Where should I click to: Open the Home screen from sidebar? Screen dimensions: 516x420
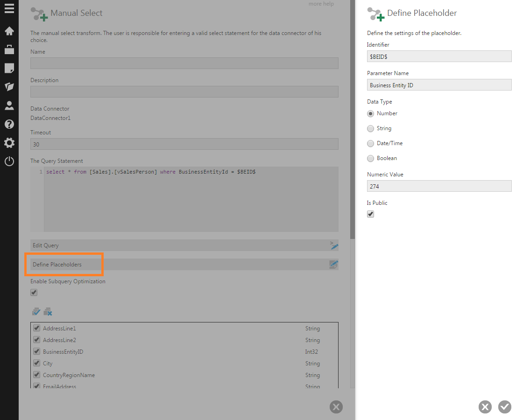(x=9, y=31)
